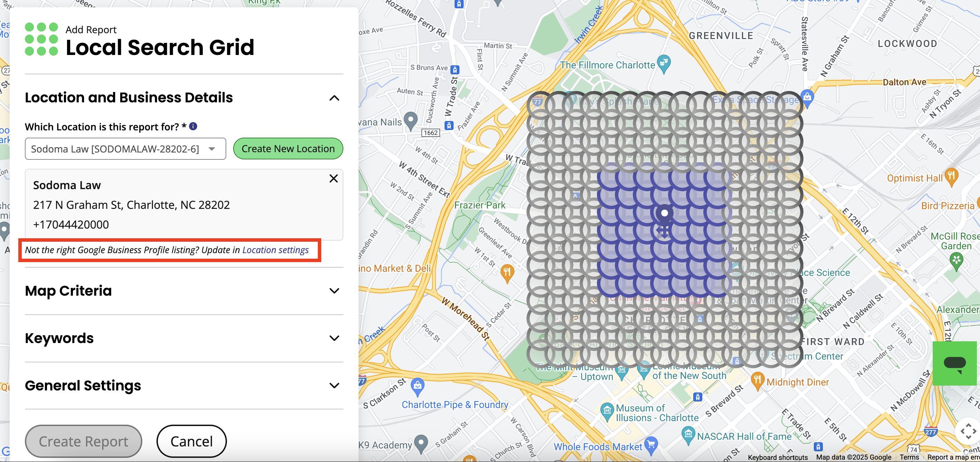Click the FIRST WARD neighborhood label
The image size is (980, 462).
tap(833, 342)
